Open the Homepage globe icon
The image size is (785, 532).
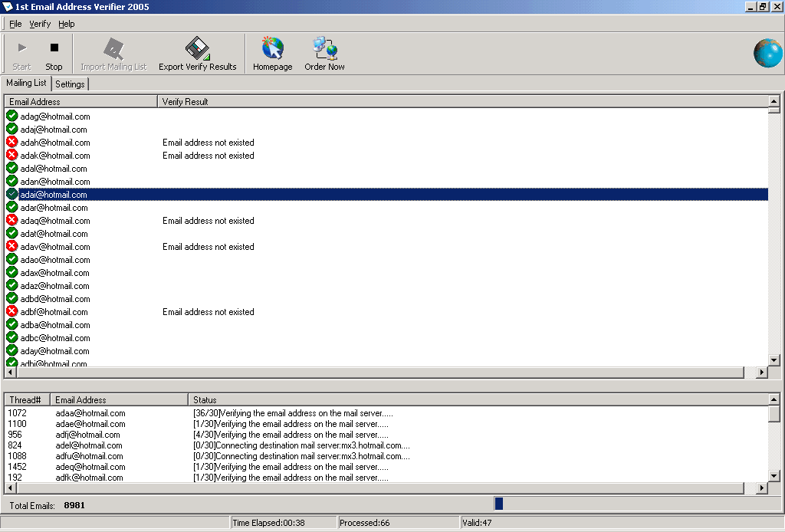pyautogui.click(x=273, y=49)
